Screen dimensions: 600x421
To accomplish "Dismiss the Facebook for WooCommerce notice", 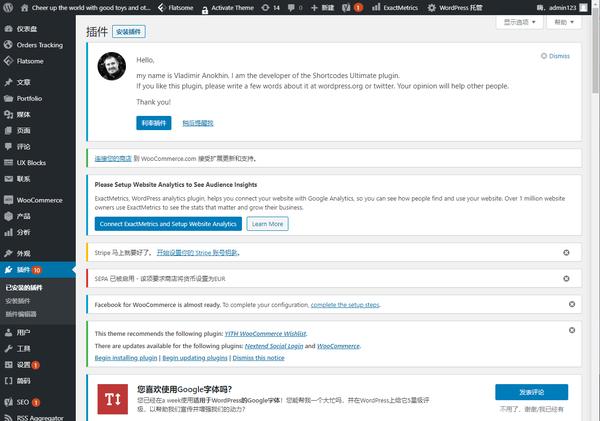I will (x=572, y=304).
